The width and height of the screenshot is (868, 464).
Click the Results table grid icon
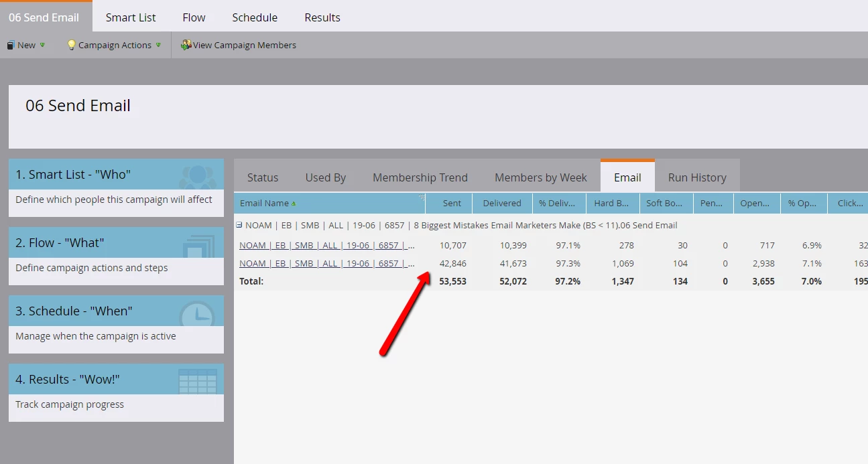[198, 381]
